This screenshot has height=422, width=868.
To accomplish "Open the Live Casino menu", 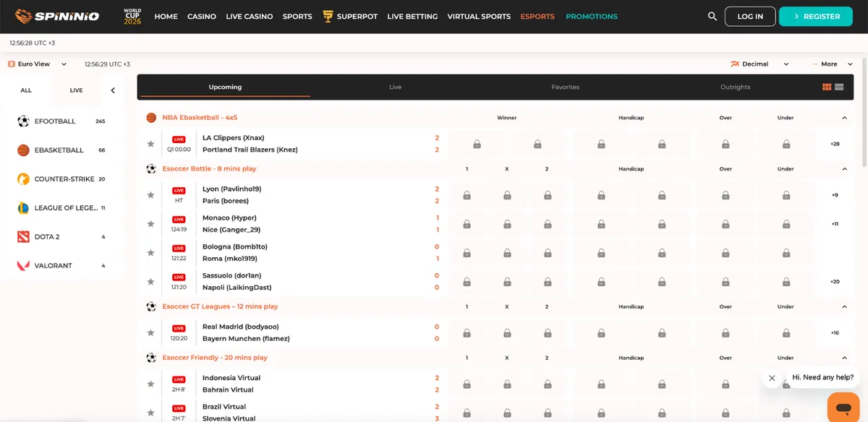I will [250, 16].
